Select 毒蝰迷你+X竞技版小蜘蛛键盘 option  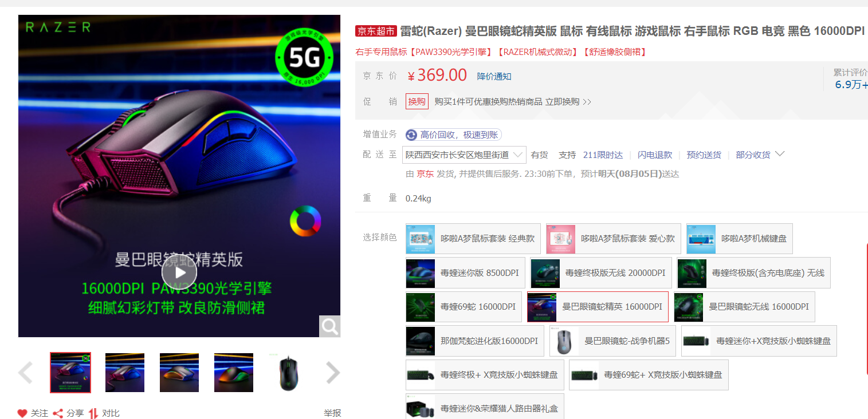point(759,341)
